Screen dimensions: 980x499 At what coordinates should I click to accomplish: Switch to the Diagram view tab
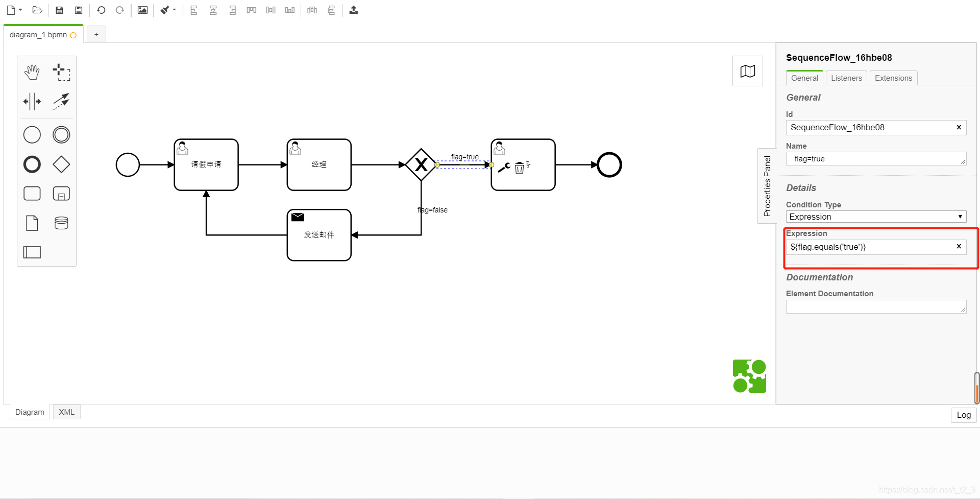point(30,412)
